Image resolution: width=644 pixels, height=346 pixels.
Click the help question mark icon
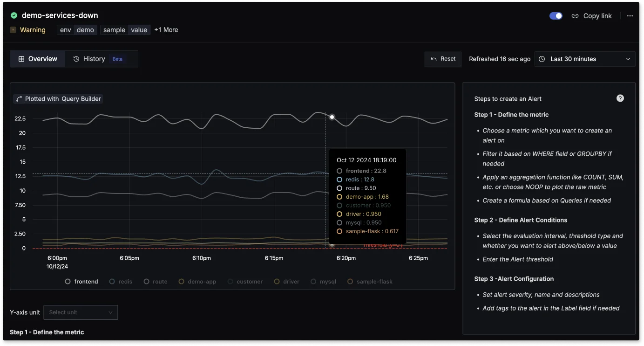(x=620, y=98)
